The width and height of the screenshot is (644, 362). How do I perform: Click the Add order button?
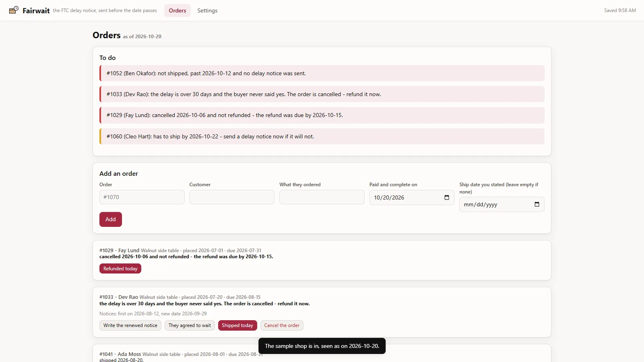click(111, 219)
